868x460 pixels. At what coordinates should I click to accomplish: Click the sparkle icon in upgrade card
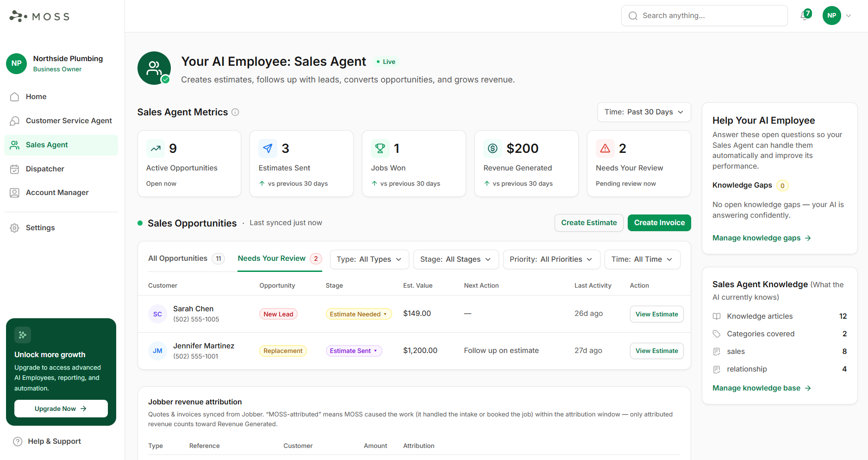(23, 335)
